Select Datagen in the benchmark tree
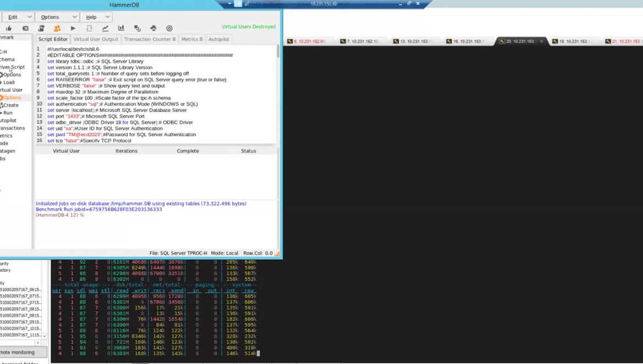Image resolution: width=643 pixels, height=364 pixels. [7, 150]
